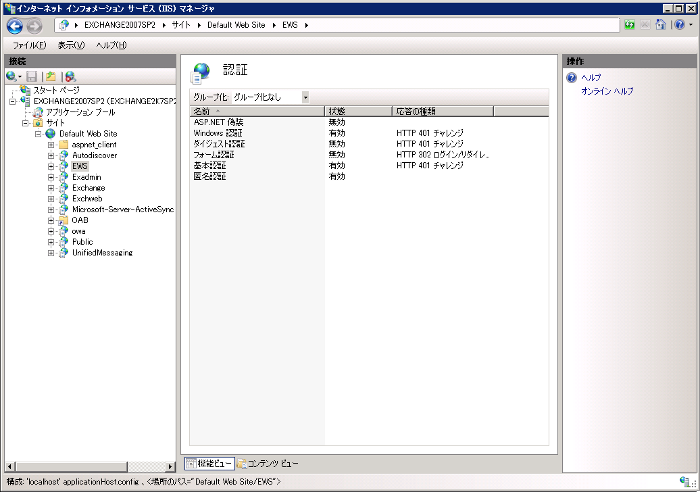Select the Windows 認証 row
Viewport: 700px width, 492px height.
click(369, 133)
